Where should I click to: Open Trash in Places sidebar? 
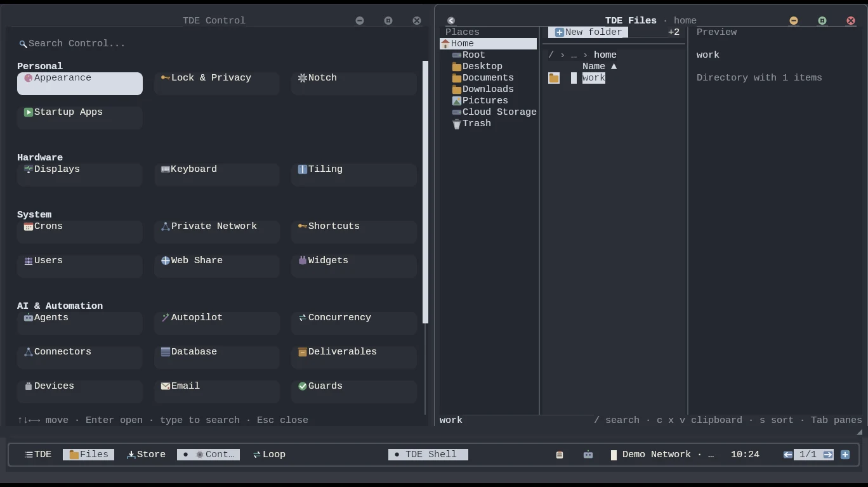click(x=489, y=124)
